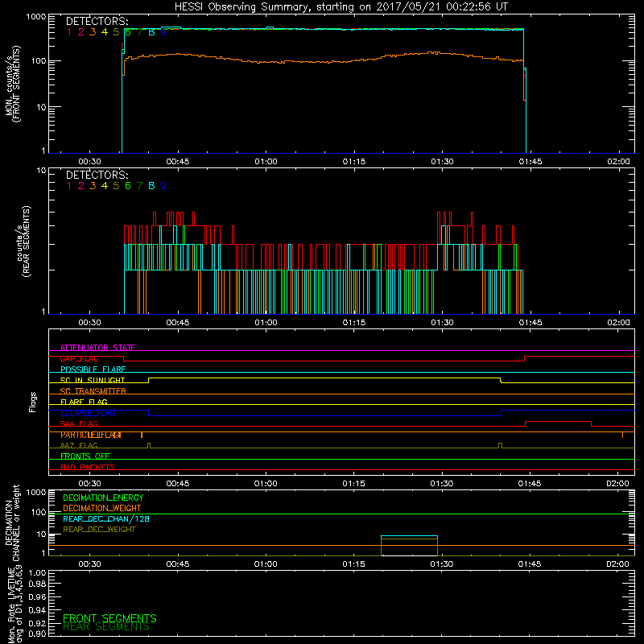This screenshot has height=644, width=644.
Task: Click the lowered ECLIPSE_FLAG blue segment
Action: click(324, 415)
